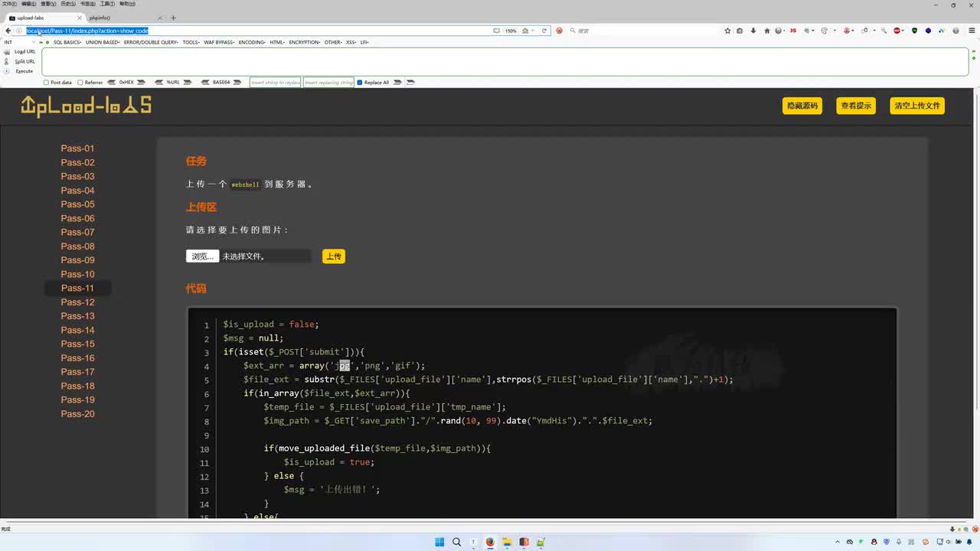
Task: Click the right arrow beside 0xHEX
Action: (142, 82)
